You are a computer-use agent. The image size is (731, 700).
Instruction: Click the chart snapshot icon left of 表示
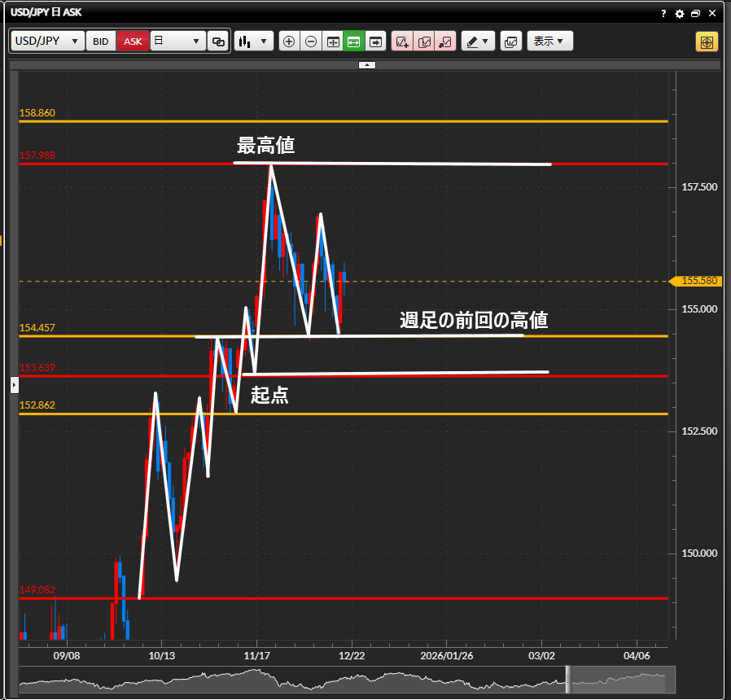tap(511, 41)
